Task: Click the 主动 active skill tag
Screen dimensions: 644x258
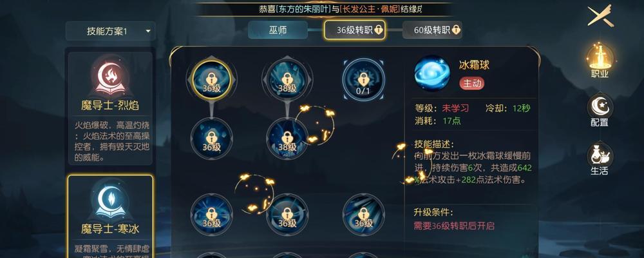Action: [471, 84]
